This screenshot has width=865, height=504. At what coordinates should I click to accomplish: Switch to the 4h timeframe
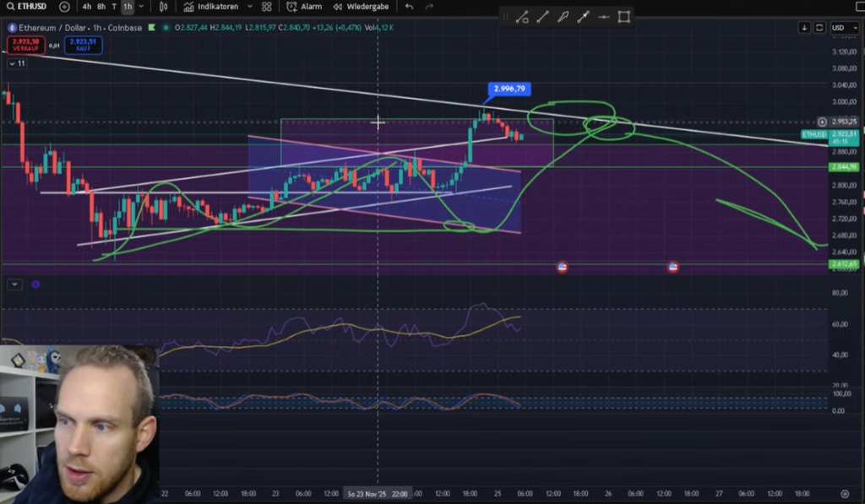tap(87, 7)
